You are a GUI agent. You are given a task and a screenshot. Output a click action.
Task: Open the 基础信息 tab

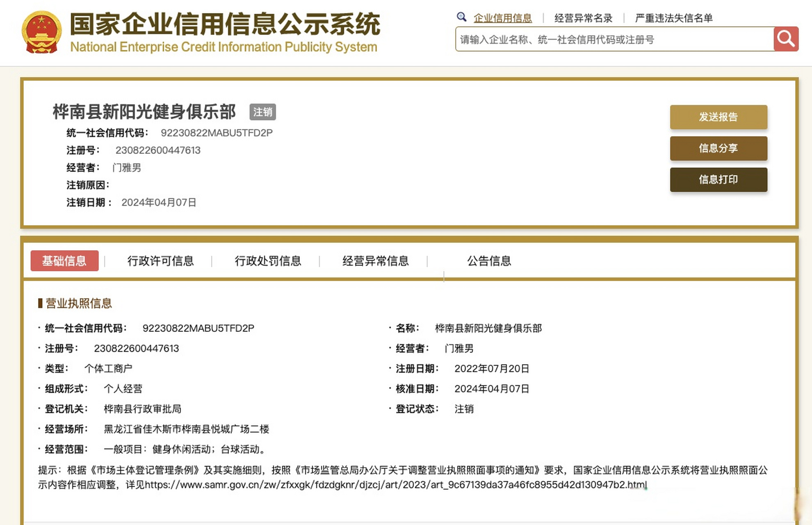[64, 260]
